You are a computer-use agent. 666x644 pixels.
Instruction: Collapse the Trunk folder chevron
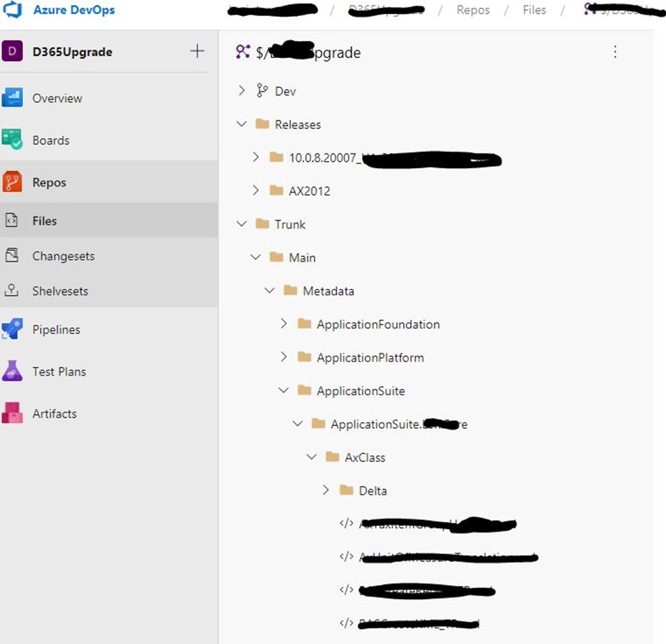point(241,224)
